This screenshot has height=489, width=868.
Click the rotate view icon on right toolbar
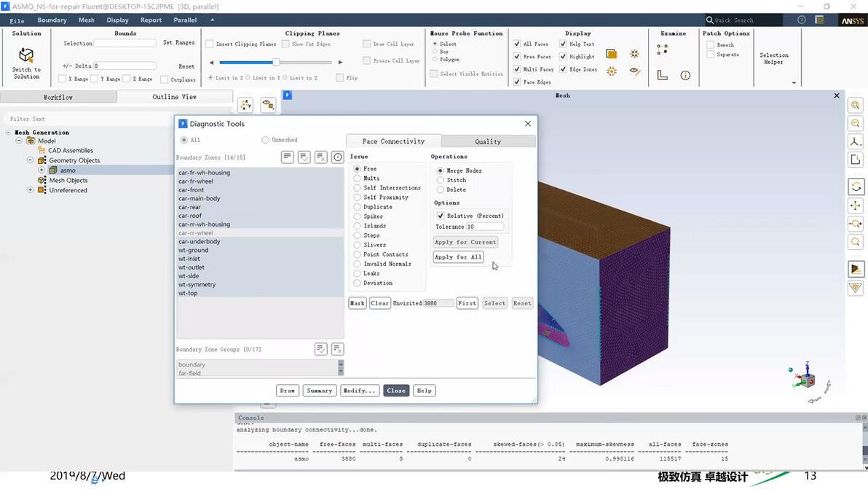coord(856,187)
